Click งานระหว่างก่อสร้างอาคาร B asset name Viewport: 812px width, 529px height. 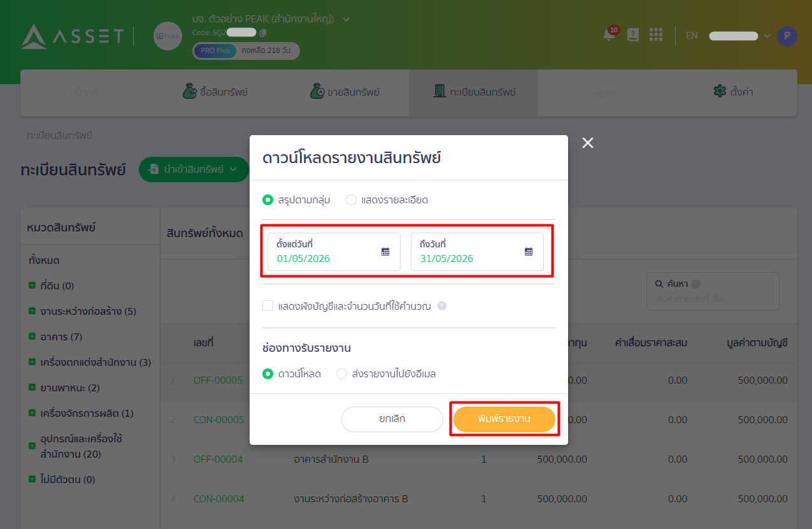pyautogui.click(x=351, y=499)
